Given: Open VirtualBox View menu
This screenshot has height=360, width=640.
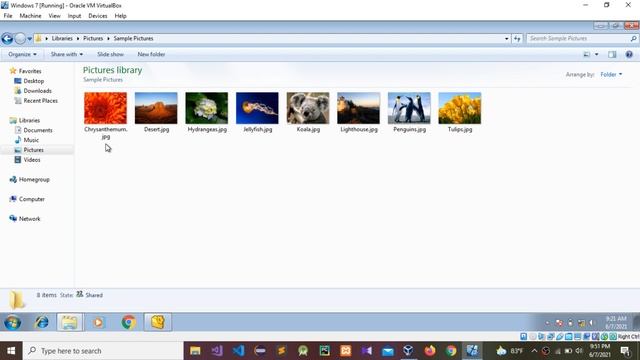Looking at the screenshot, I should [54, 16].
